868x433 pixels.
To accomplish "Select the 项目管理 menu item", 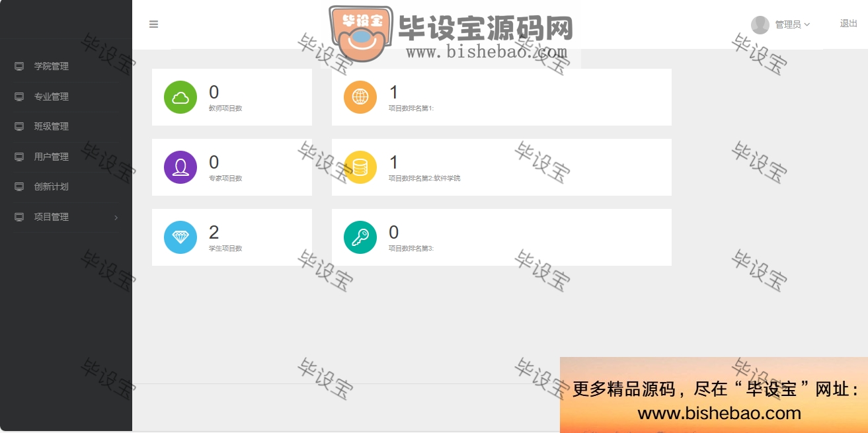I will [x=66, y=217].
